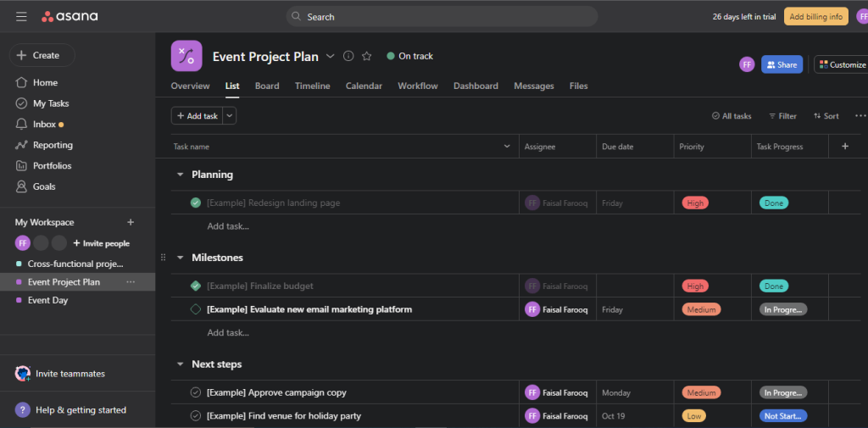The width and height of the screenshot is (868, 428).
Task: Click the Home sidebar icon
Action: (21, 82)
